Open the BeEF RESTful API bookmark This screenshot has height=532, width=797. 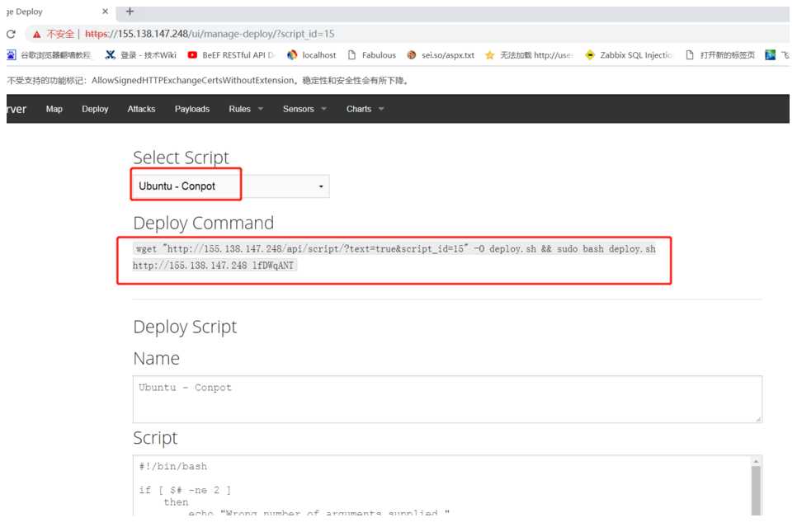231,55
